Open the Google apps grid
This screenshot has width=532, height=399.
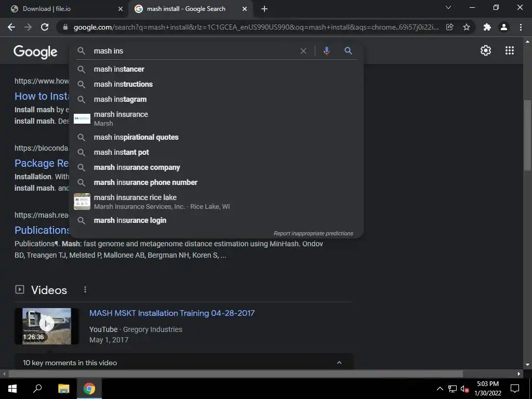510,50
